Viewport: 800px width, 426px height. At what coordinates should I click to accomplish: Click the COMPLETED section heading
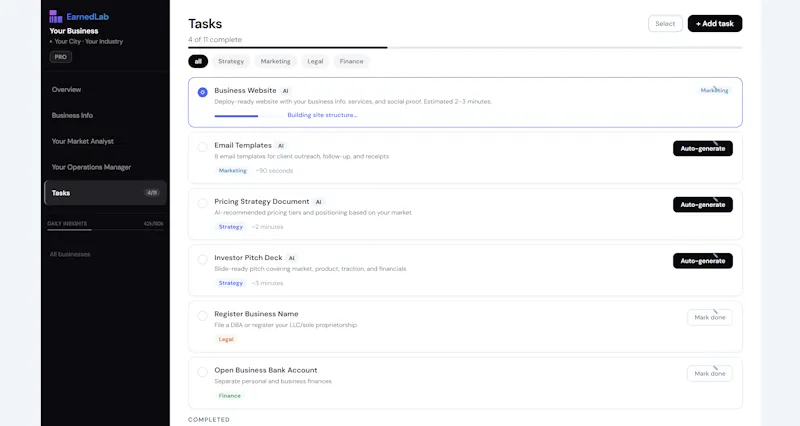pyautogui.click(x=209, y=419)
